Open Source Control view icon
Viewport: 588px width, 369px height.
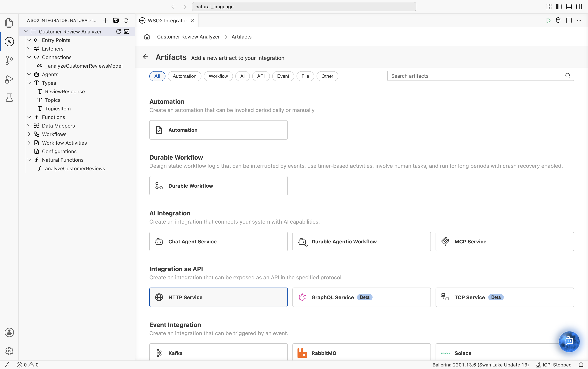point(9,60)
